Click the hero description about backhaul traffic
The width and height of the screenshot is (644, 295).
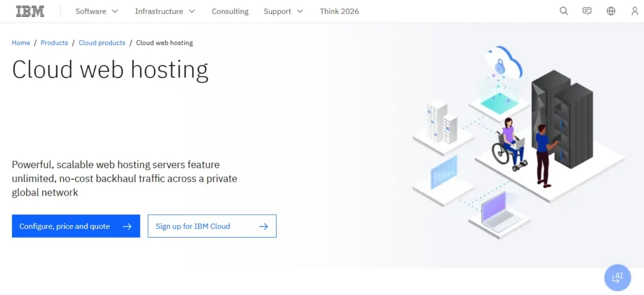tap(125, 178)
